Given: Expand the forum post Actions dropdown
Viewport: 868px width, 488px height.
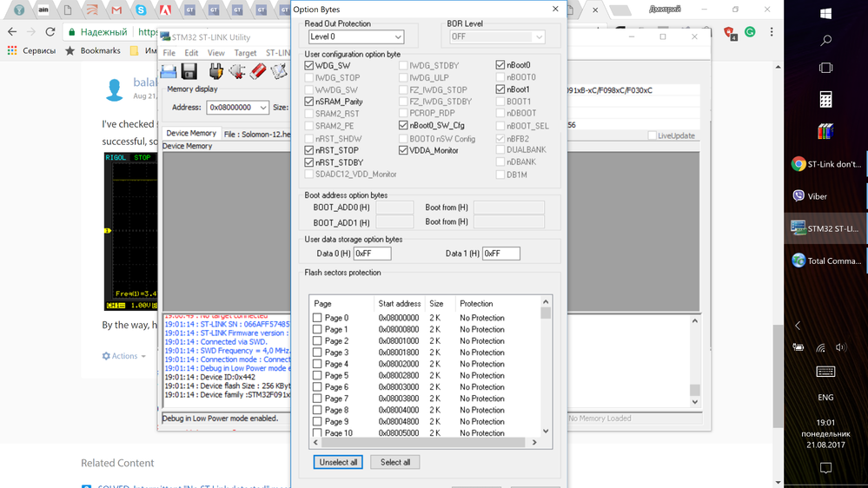Looking at the screenshot, I should [x=124, y=356].
